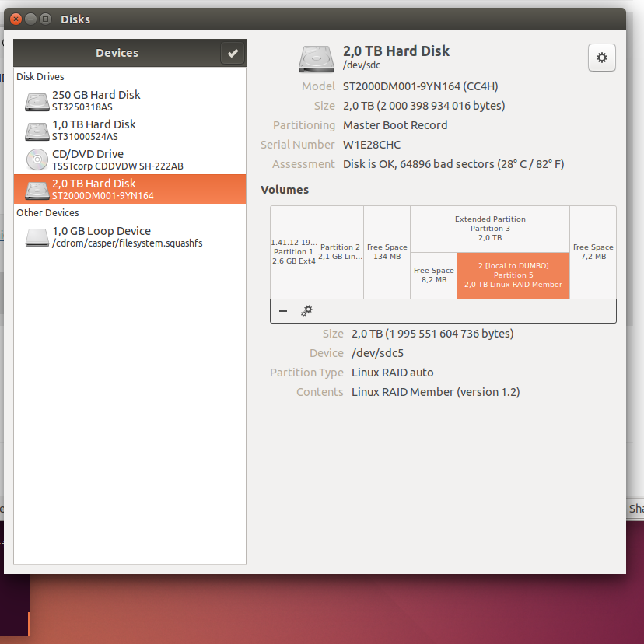This screenshot has height=644, width=644.
Task: Click the large disk icon beside the 2,0 TB title
Action: click(317, 59)
